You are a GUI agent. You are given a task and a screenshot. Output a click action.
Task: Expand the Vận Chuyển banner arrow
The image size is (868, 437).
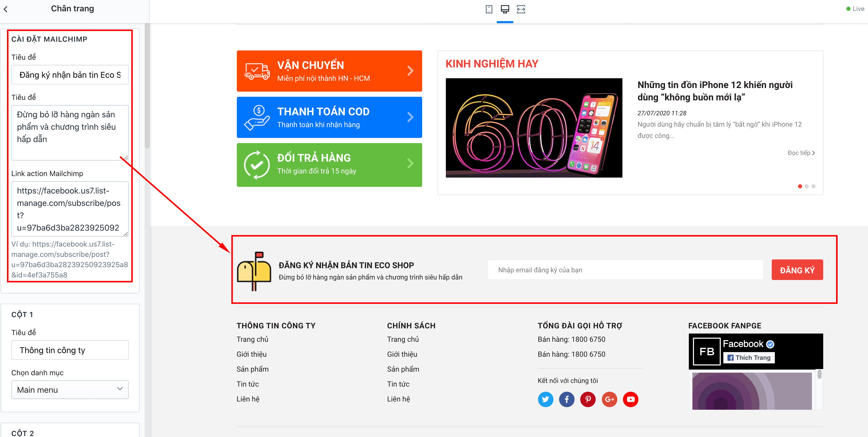410,71
